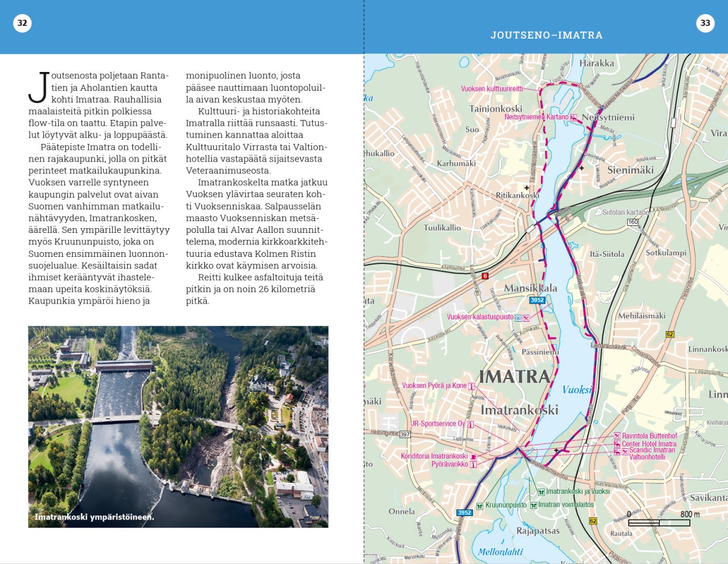Image resolution: width=728 pixels, height=564 pixels.
Task: Click the restaurant icon left of Scandic Imatran
Action: click(x=625, y=452)
